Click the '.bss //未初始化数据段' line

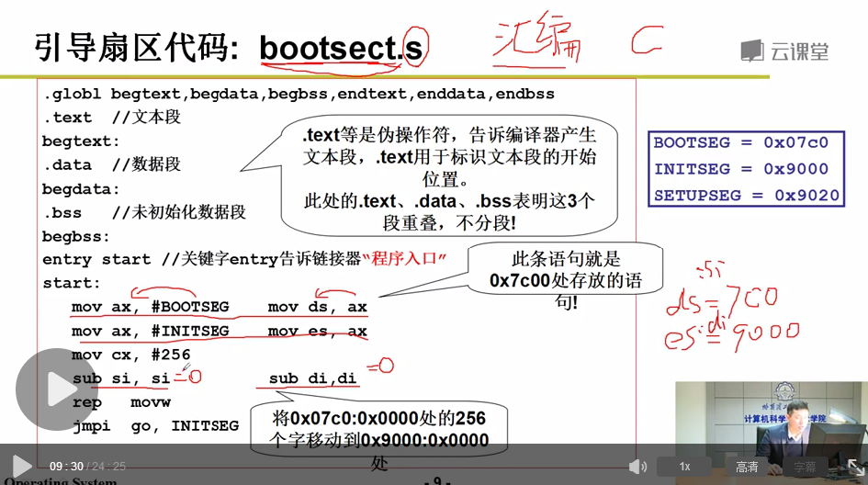point(144,212)
